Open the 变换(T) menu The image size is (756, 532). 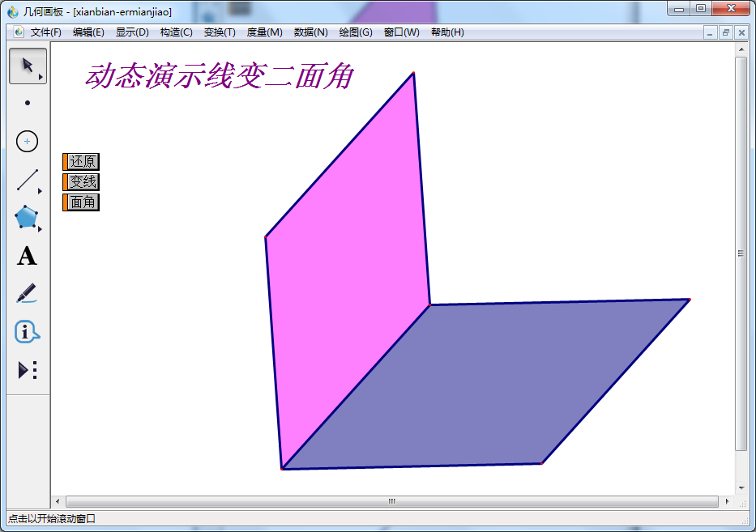(220, 32)
